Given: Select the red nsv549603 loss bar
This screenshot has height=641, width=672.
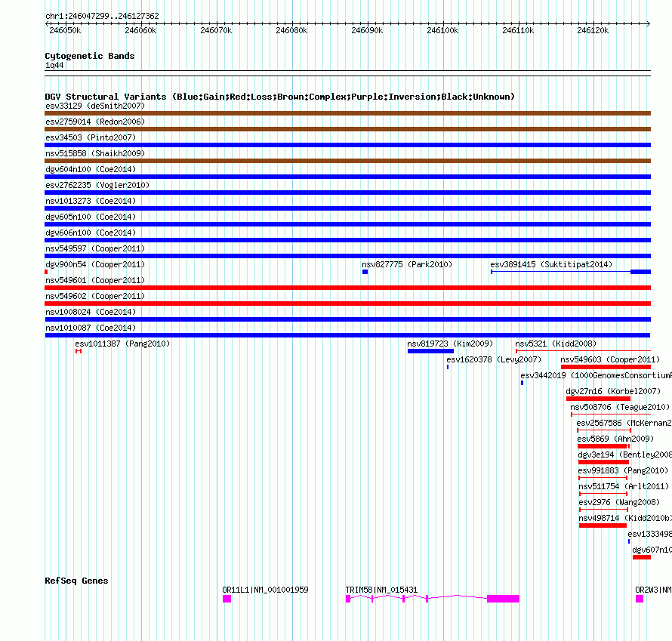Looking at the screenshot, I should [x=606, y=367].
